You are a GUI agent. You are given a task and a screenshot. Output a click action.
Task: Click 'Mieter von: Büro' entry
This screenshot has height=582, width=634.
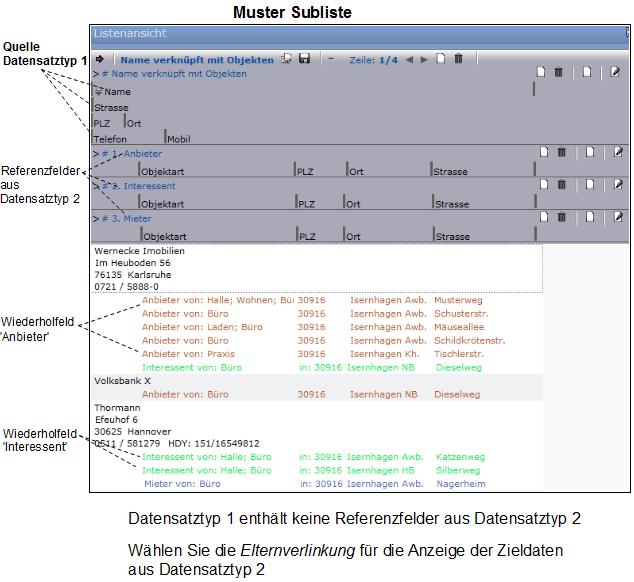[182, 483]
